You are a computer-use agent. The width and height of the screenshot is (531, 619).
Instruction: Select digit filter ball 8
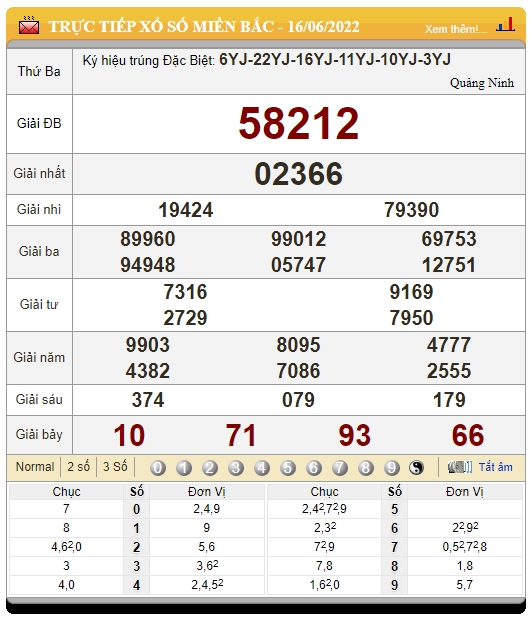tap(366, 468)
